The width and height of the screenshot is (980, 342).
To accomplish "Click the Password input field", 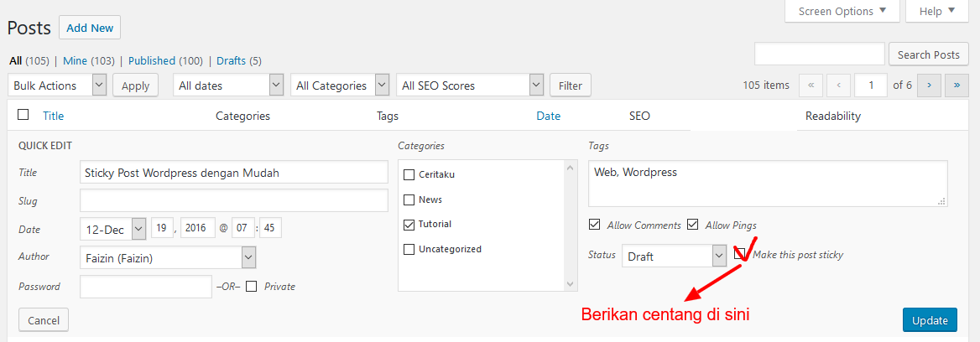I will pos(146,287).
